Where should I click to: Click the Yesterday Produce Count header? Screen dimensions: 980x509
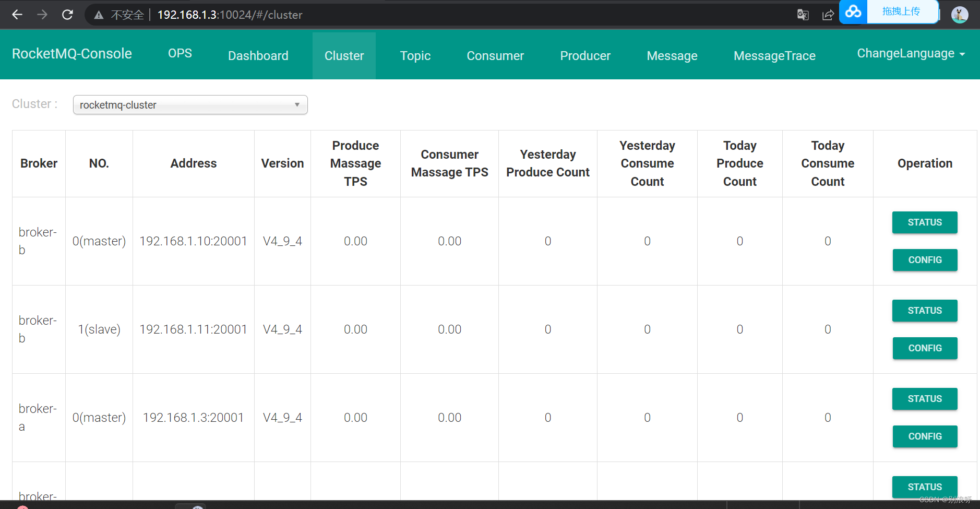(x=547, y=163)
